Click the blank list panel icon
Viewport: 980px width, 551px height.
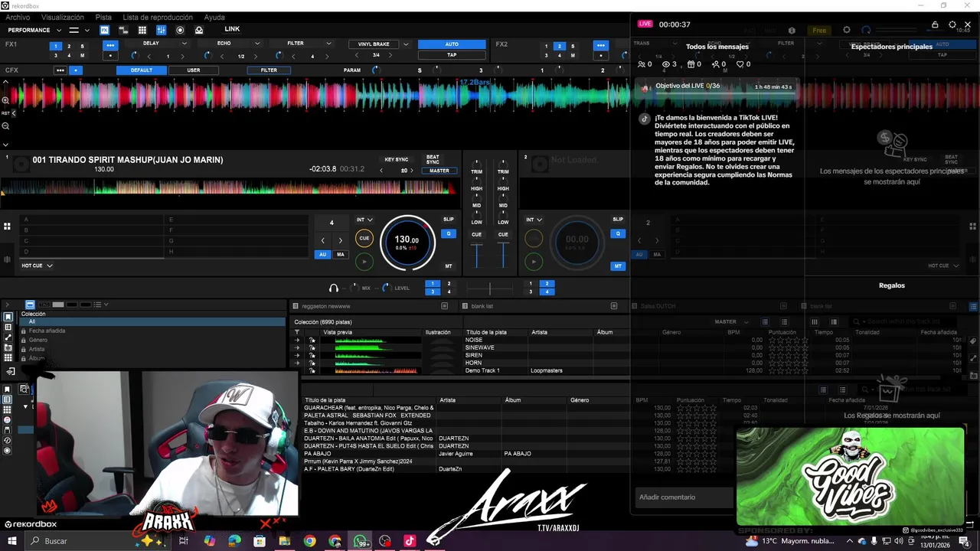[x=613, y=306]
